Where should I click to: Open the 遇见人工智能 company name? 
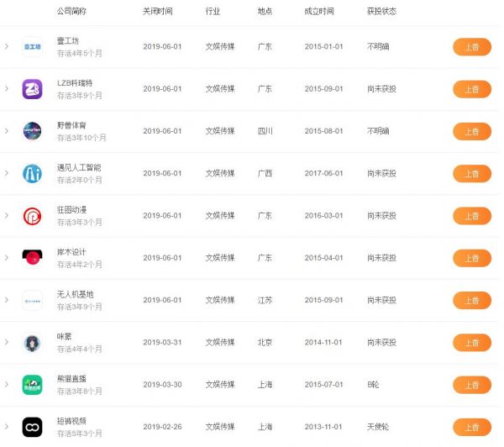[79, 167]
